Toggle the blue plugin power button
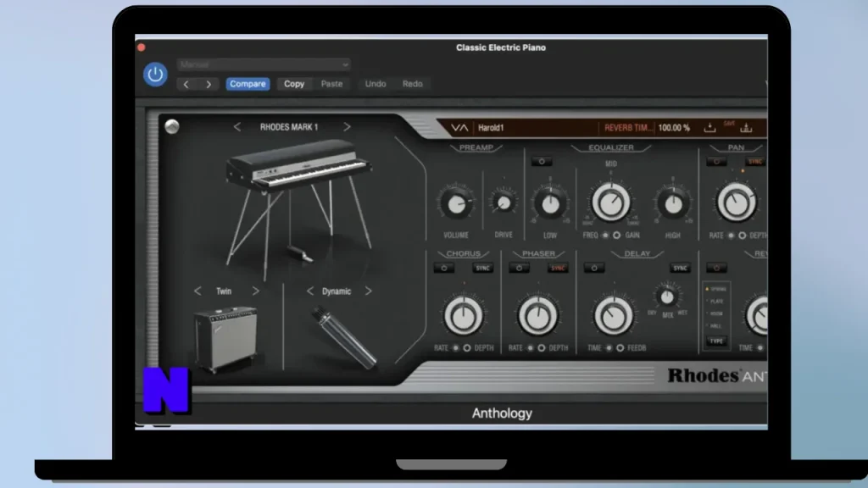This screenshot has width=868, height=488. pos(156,75)
